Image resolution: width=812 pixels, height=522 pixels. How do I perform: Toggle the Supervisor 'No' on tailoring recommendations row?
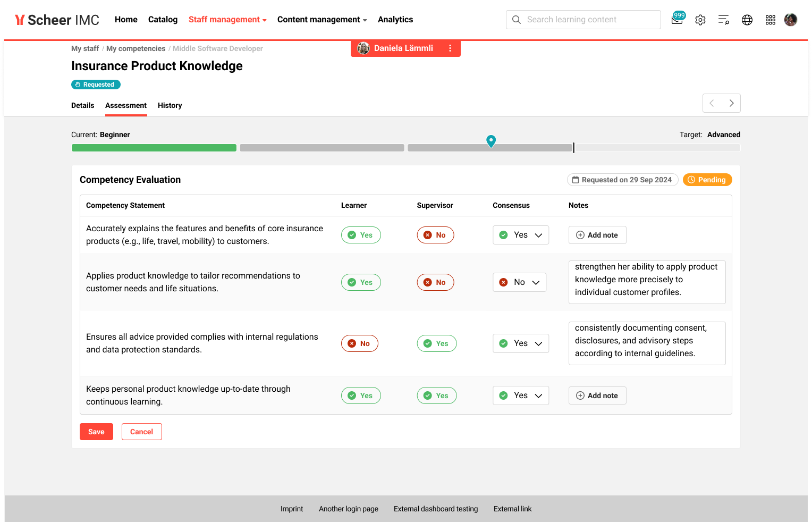click(435, 282)
